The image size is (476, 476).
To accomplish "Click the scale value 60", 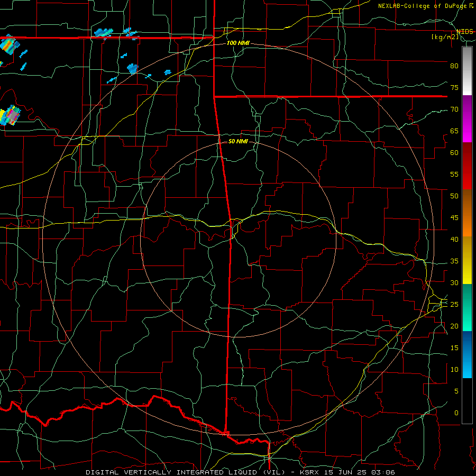I will click(454, 153).
